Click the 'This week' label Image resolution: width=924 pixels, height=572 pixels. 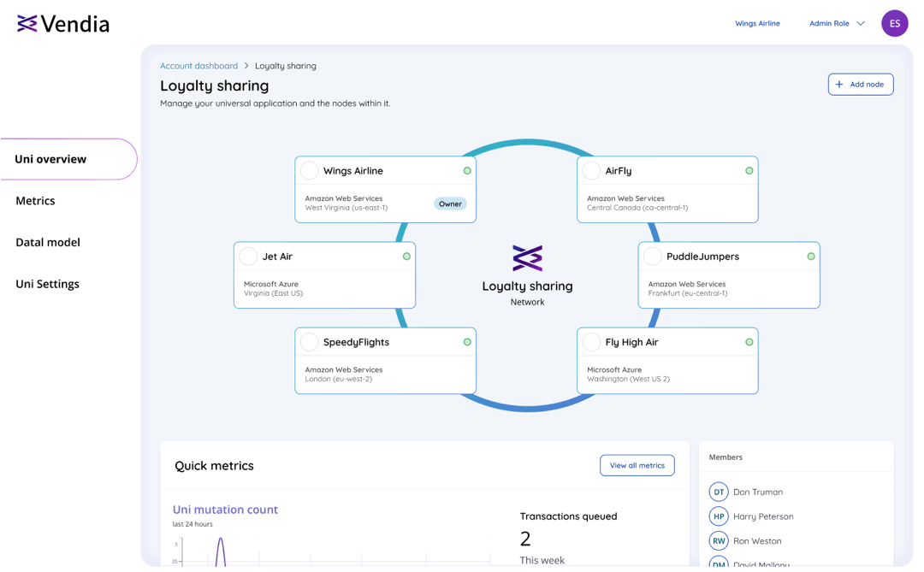point(542,560)
